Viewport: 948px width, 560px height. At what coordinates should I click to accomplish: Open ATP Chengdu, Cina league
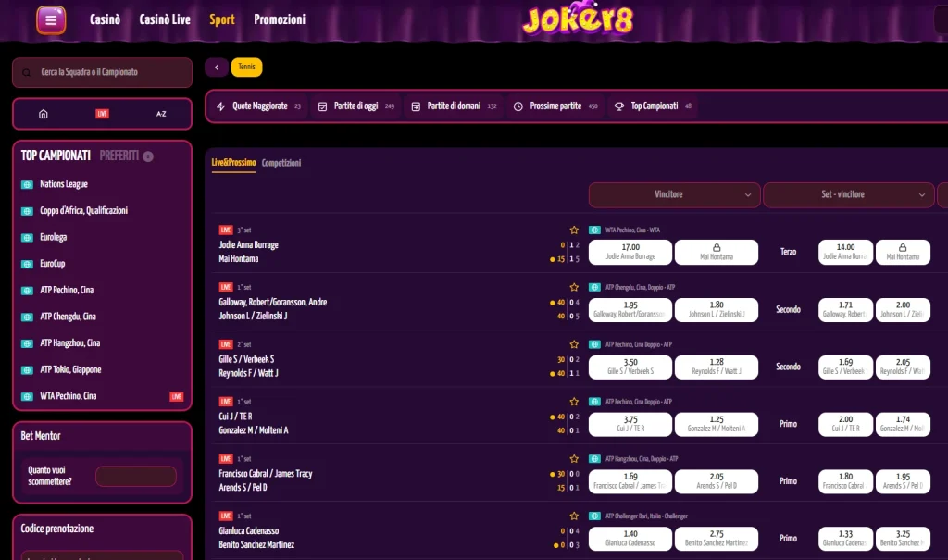coord(68,317)
